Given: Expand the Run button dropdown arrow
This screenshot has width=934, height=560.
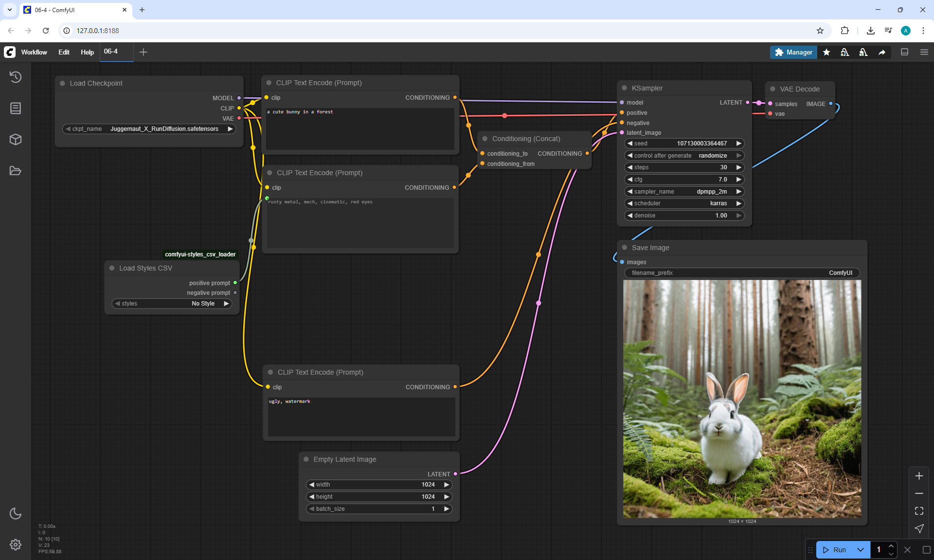Looking at the screenshot, I should point(861,550).
